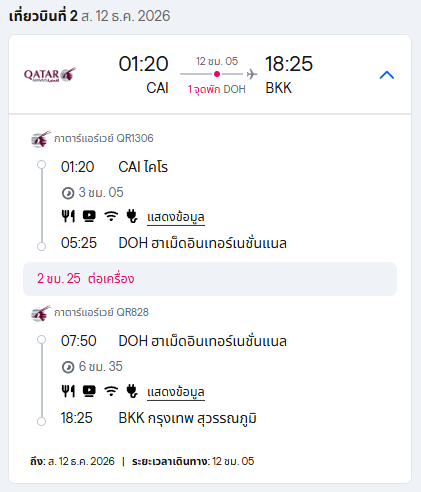Open แสดงข้อมูล link for flight QR828
The width and height of the screenshot is (421, 492).
click(176, 392)
